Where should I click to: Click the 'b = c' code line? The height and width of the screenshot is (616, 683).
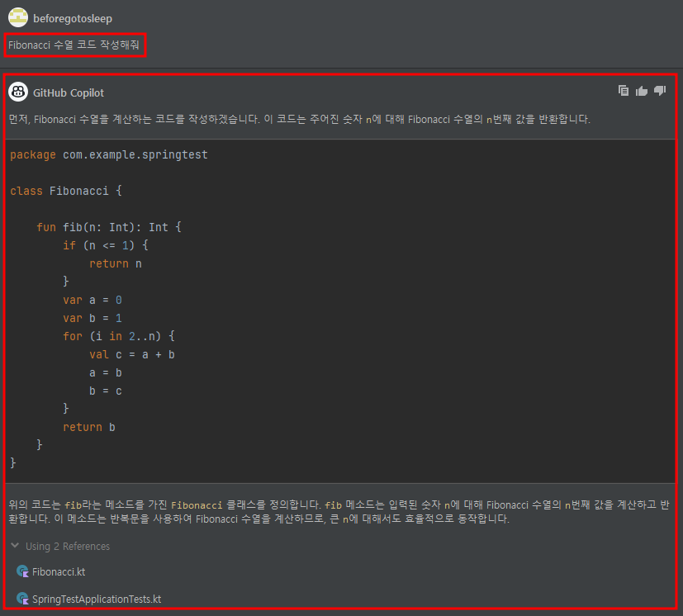pyautogui.click(x=106, y=391)
